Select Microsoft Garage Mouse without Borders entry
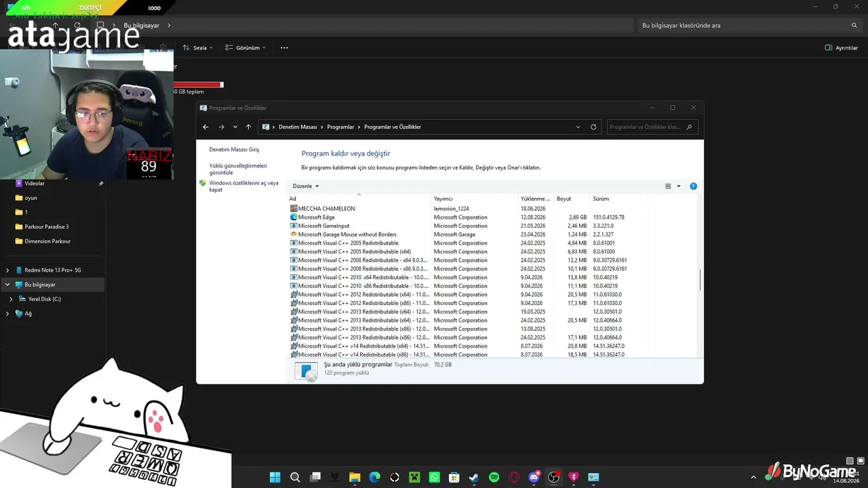The height and width of the screenshot is (488, 868). point(468,235)
